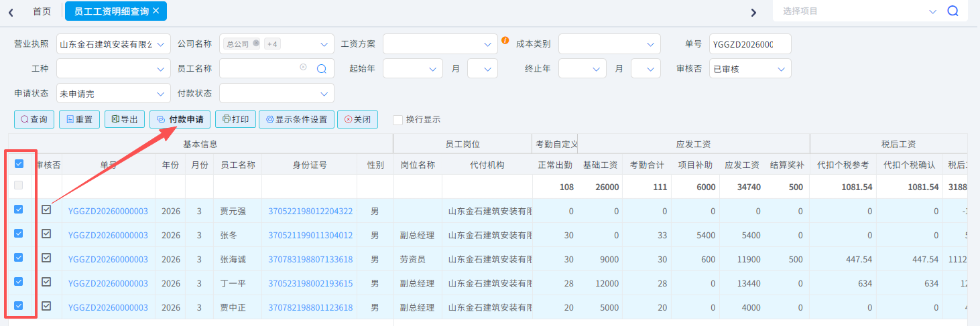
Task: Click the right navigation arrow for tabs
Action: pyautogui.click(x=753, y=12)
